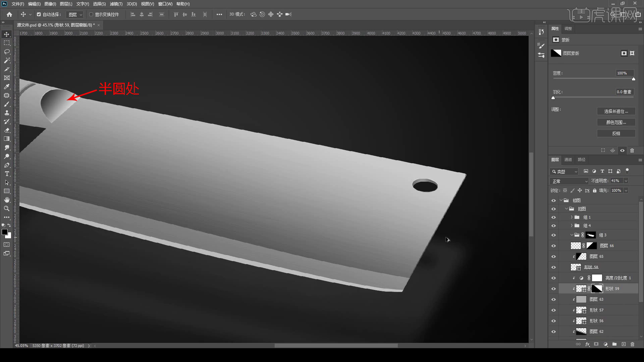Image resolution: width=644 pixels, height=362 pixels.
Task: Select the Eyedropper tool
Action: [7, 86]
